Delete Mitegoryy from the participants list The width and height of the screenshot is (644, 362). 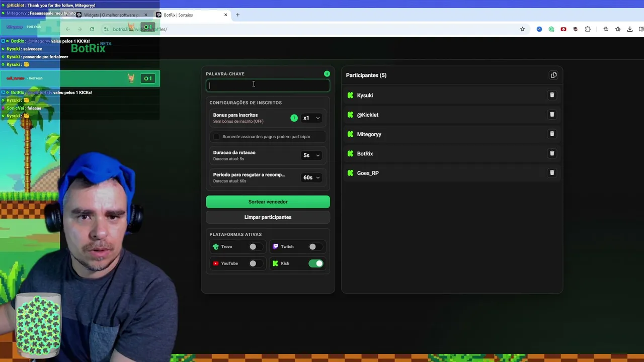(552, 134)
